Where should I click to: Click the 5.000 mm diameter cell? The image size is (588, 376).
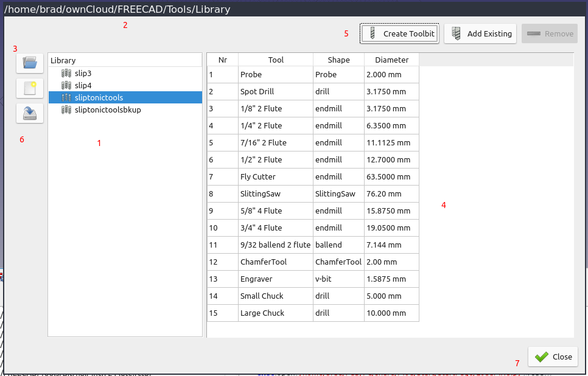point(391,296)
